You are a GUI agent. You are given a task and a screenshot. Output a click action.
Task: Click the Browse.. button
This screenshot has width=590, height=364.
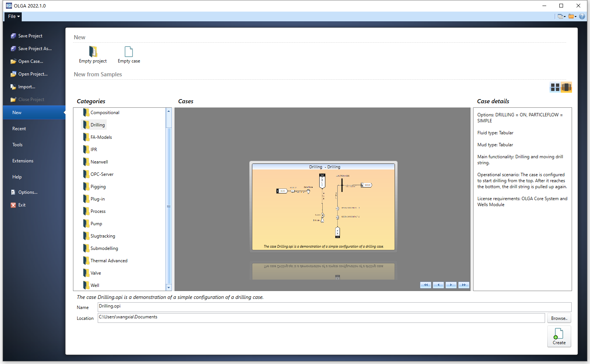[559, 318]
